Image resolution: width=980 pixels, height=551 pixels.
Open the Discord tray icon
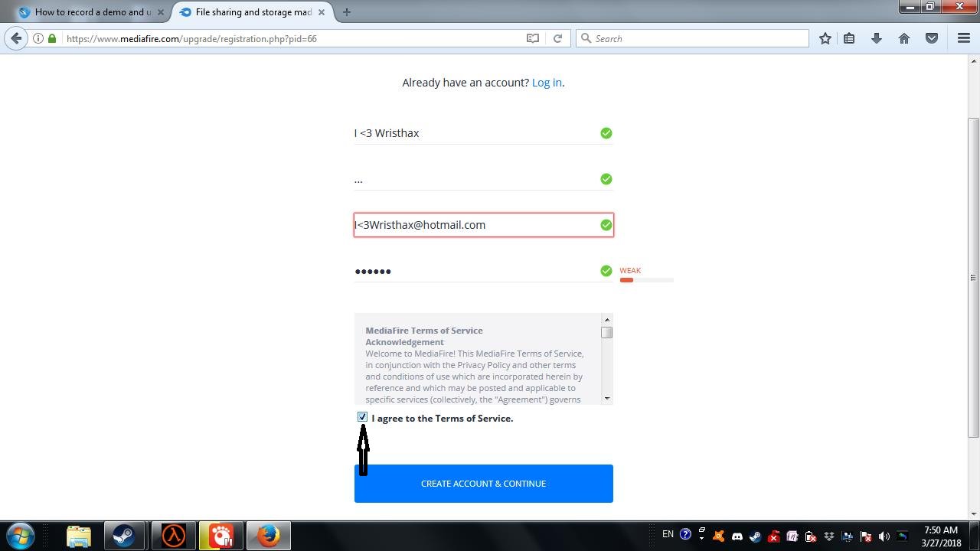click(x=737, y=536)
